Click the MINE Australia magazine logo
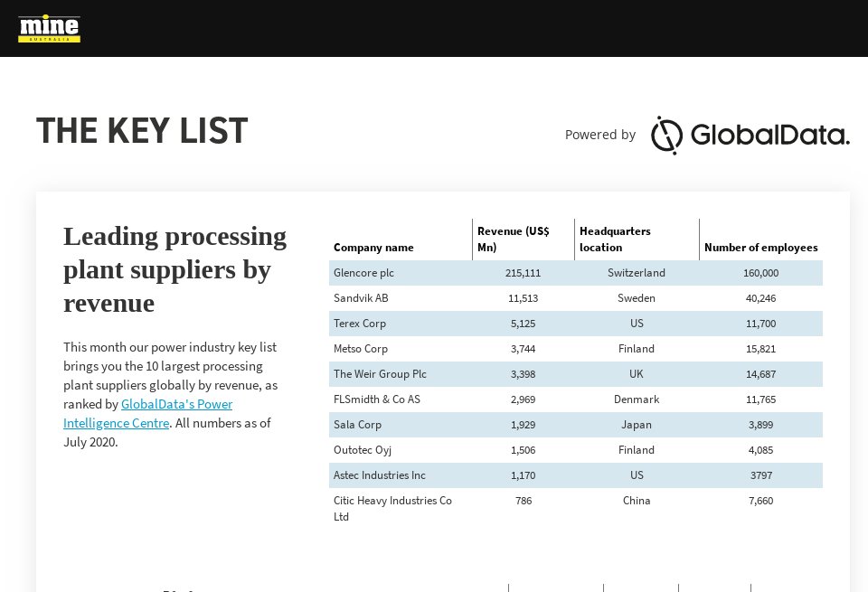The width and height of the screenshot is (868, 592). [49, 28]
